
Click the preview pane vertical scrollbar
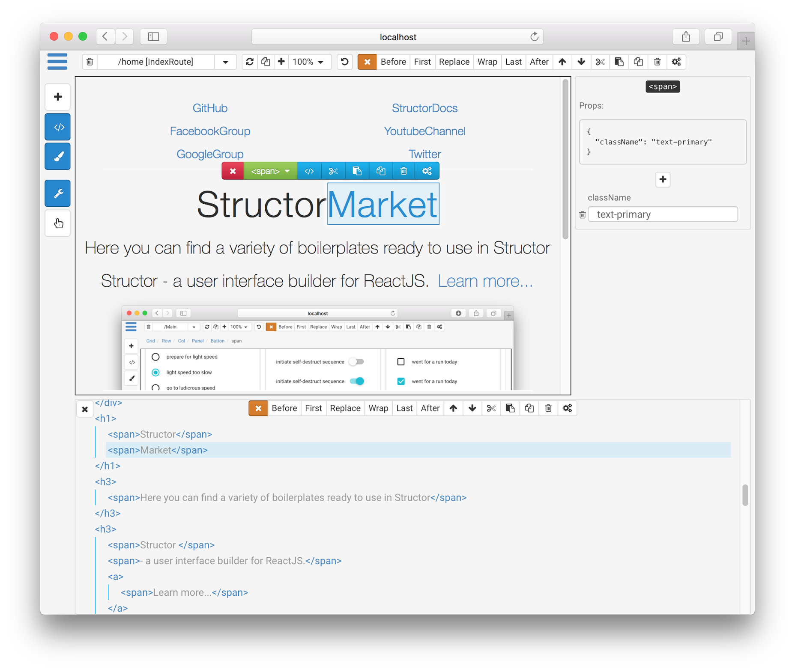[565, 159]
